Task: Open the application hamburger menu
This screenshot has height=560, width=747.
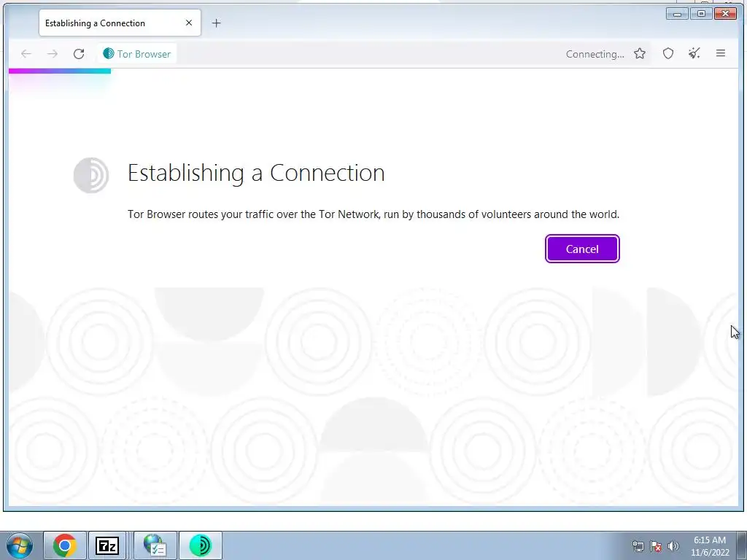Action: pos(720,54)
